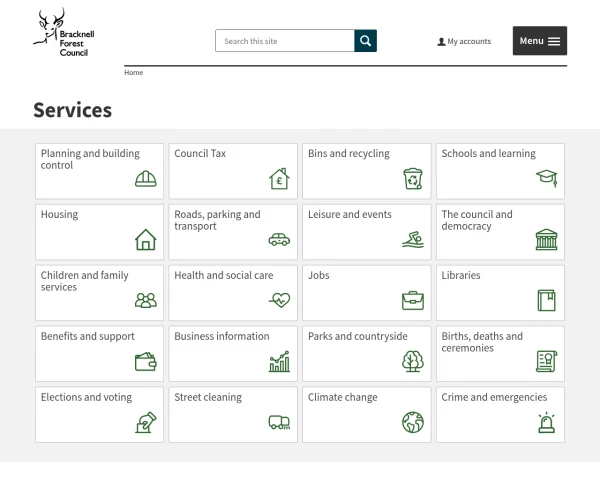Open the Council Tax tile
Screen dimensions: 600x480
[x=233, y=171]
